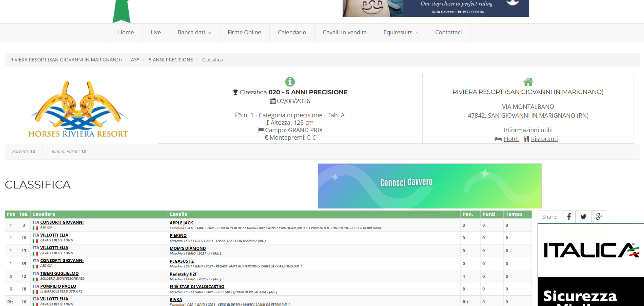The height and width of the screenshot is (306, 644).
Task: Click the Riviera Resort breadcrumb
Action: (66, 60)
